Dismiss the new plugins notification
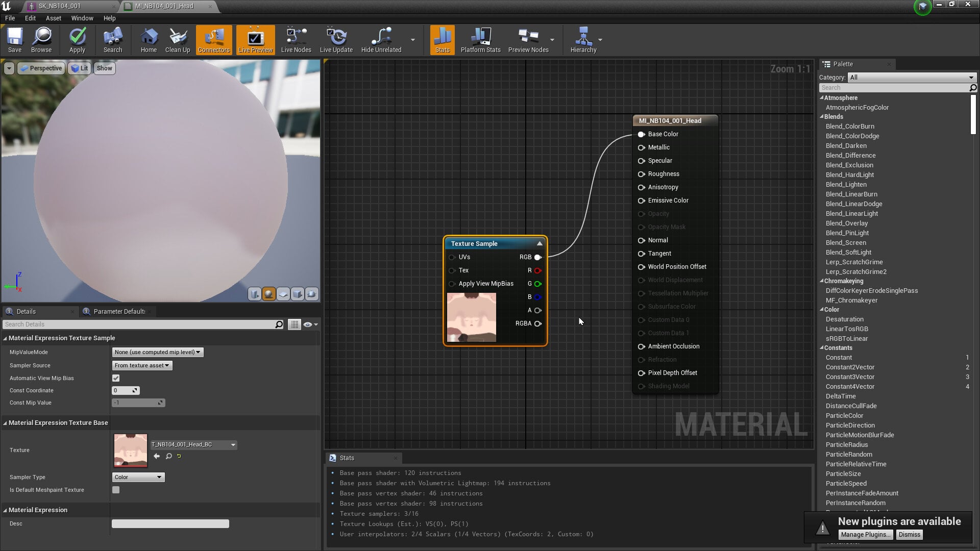Screen dimensions: 980x551 coord(909,534)
